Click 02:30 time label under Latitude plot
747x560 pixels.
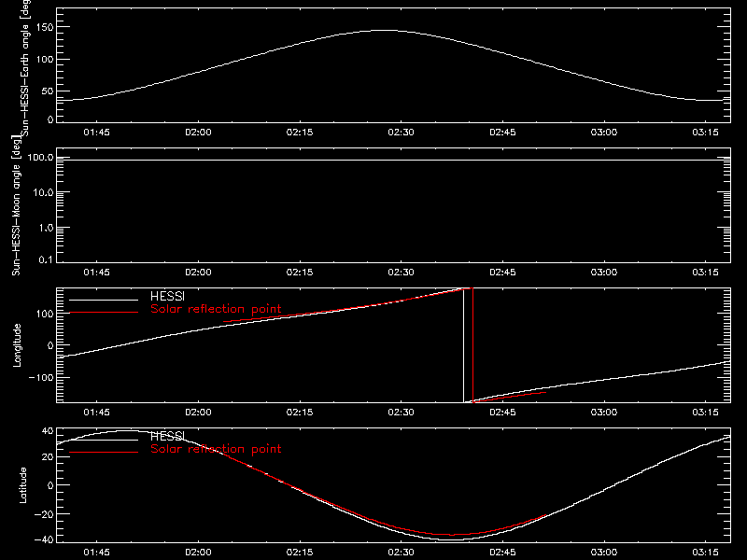coord(402,553)
